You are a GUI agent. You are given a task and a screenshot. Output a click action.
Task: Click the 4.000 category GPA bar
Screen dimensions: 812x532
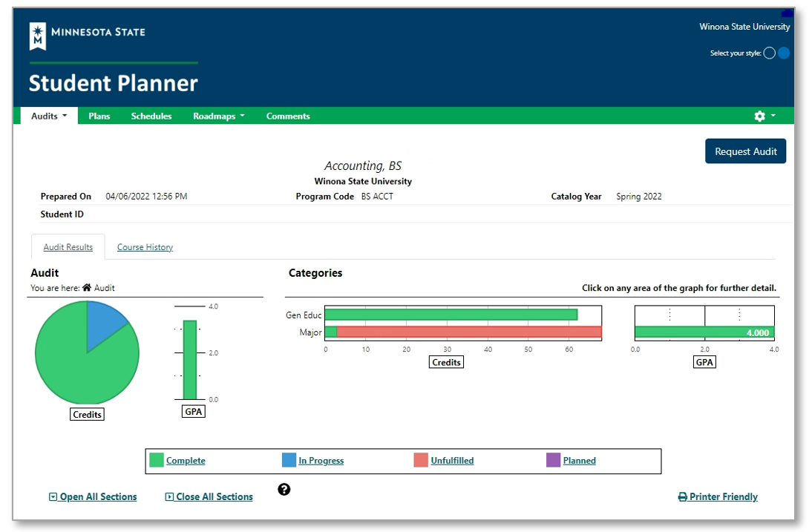[x=704, y=332]
